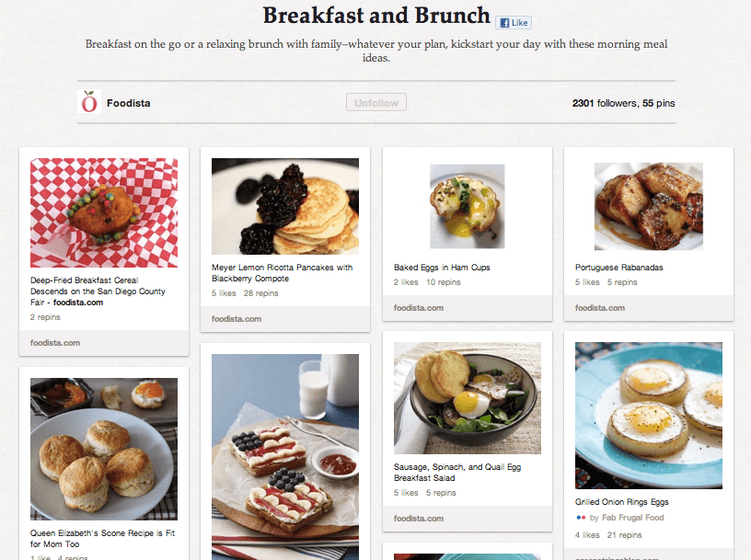Click the deep-fried breakfast cereal photo

tap(103, 213)
